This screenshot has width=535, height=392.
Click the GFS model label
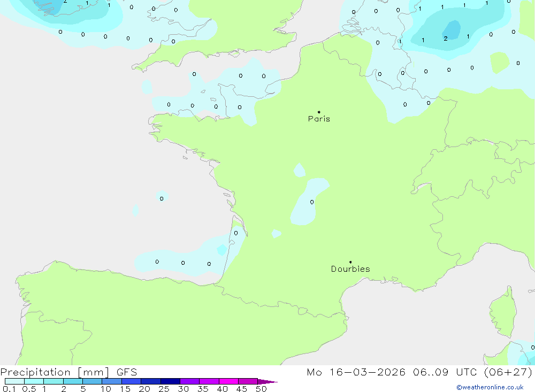(x=127, y=372)
